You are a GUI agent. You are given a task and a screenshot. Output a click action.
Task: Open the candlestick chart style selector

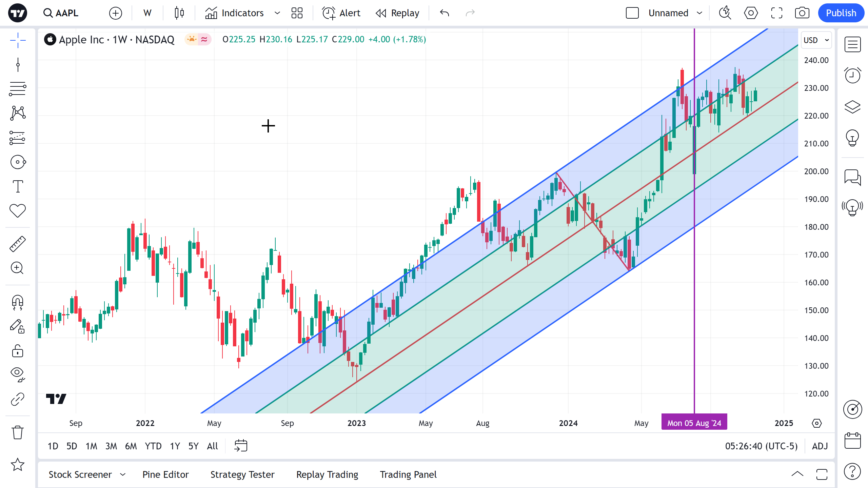pos(179,13)
